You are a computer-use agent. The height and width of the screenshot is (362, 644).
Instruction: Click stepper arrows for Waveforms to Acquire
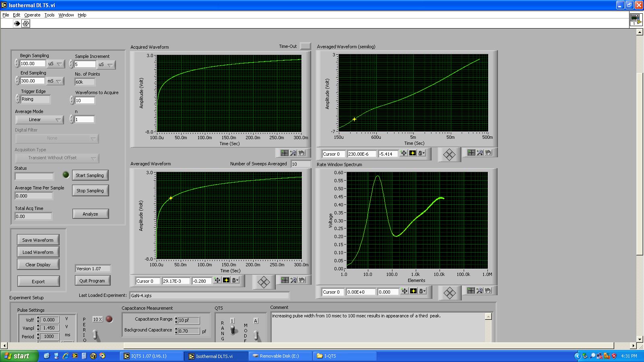[72, 100]
